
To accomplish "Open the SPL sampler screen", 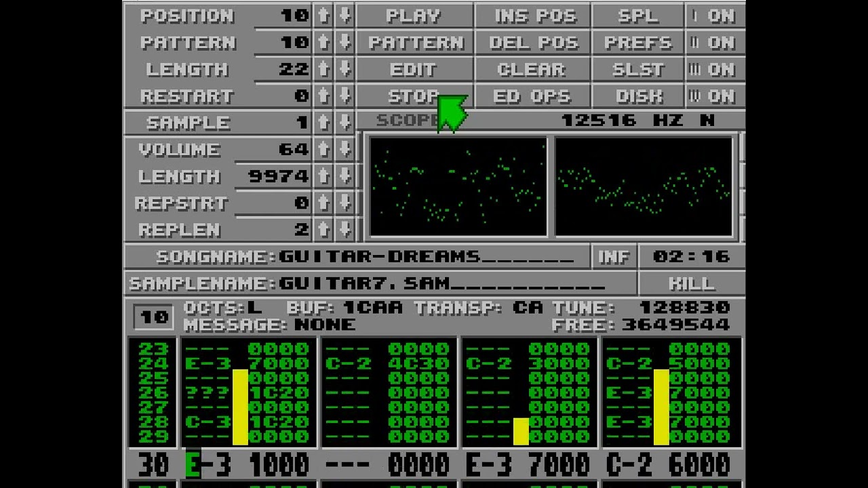I will (x=638, y=16).
